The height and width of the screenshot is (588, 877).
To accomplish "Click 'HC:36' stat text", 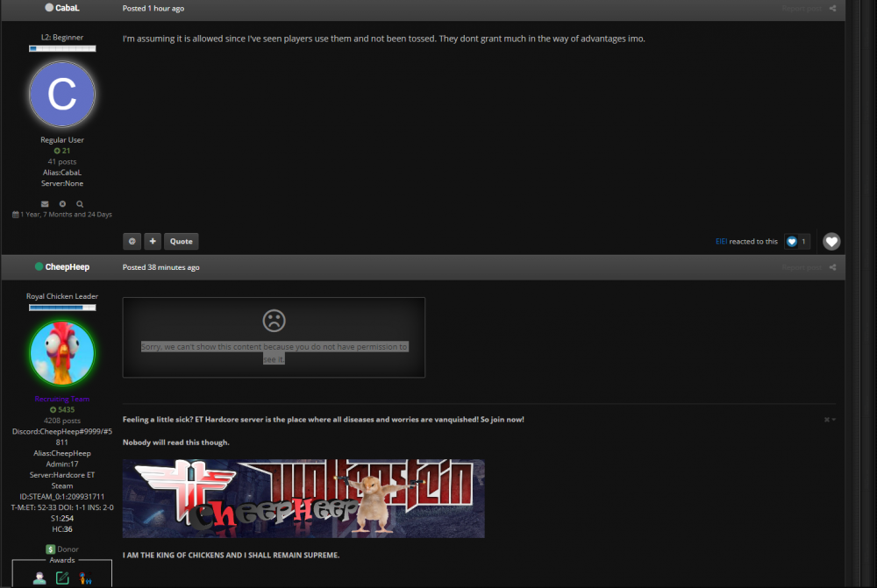I will (62, 529).
